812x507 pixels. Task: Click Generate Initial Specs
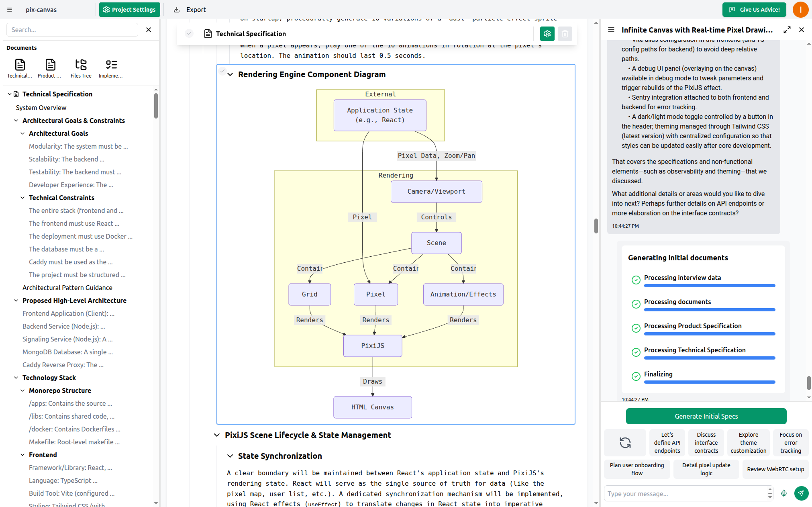pyautogui.click(x=706, y=416)
